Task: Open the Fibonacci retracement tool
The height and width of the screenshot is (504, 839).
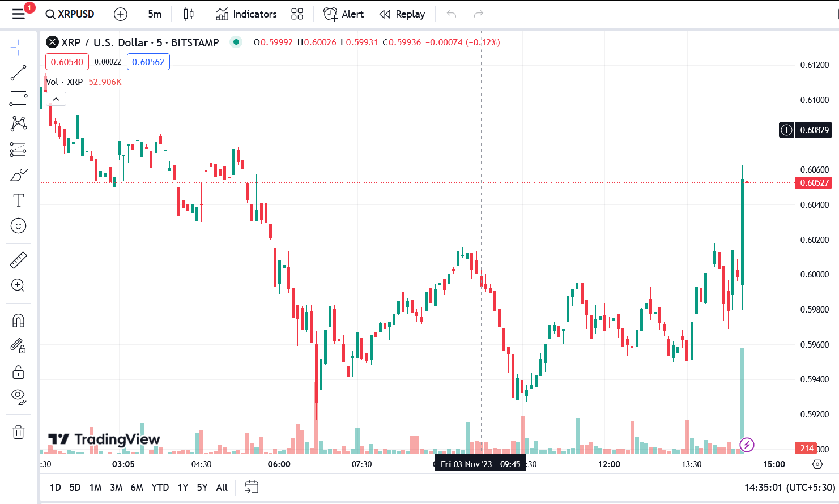Action: click(18, 98)
